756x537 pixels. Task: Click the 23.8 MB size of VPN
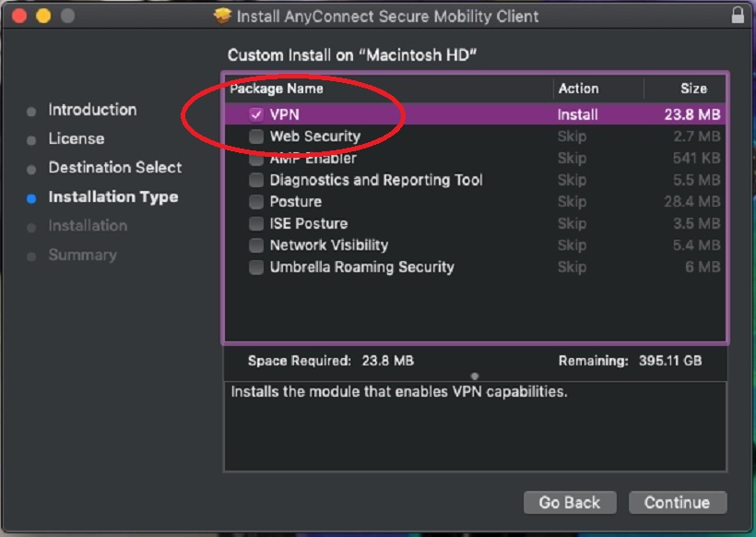[x=691, y=114]
